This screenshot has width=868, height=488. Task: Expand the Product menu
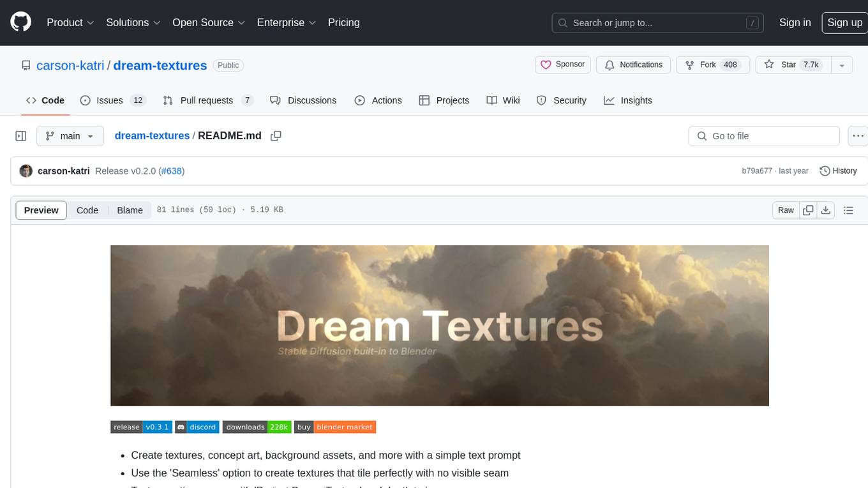pos(70,22)
